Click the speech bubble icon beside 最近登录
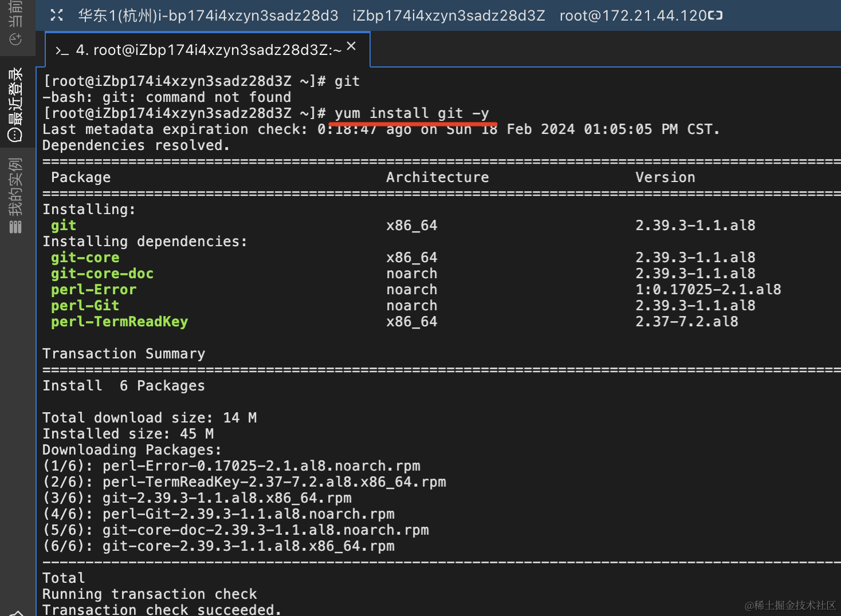The height and width of the screenshot is (616, 841). 15,135
